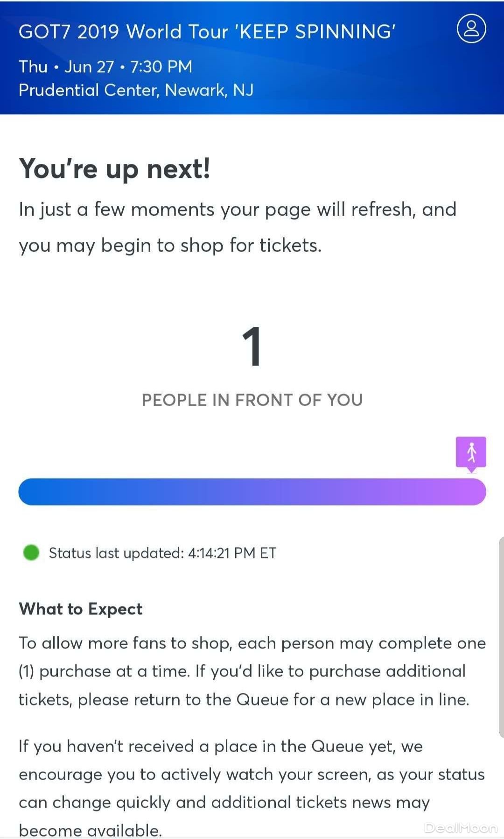Click the green status indicator dot
504x839 pixels.
tap(31, 552)
